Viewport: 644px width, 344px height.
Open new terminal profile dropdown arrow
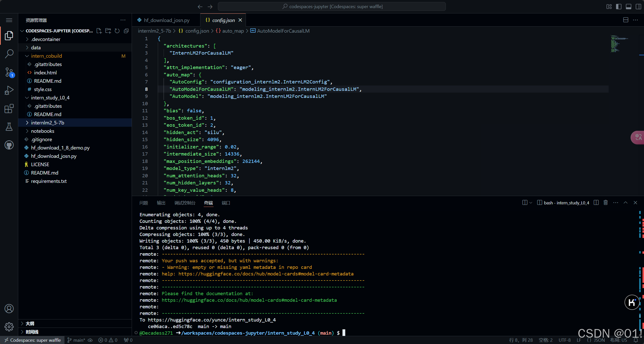pyautogui.click(x=531, y=203)
